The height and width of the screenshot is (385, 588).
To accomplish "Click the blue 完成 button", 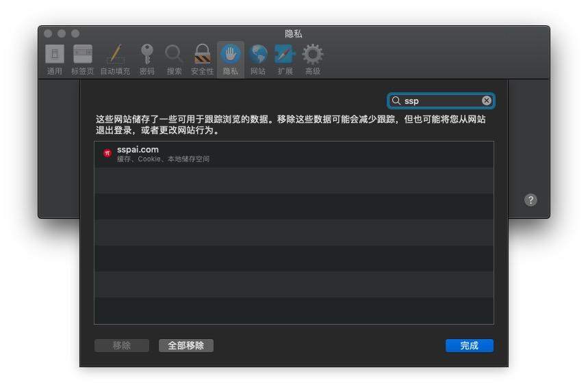I will pyautogui.click(x=469, y=345).
